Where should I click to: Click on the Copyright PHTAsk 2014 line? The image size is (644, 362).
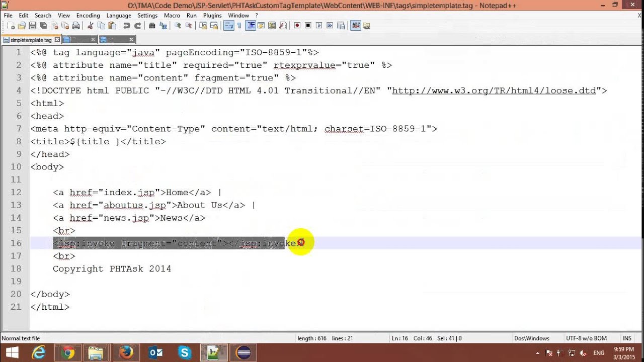[x=112, y=269]
